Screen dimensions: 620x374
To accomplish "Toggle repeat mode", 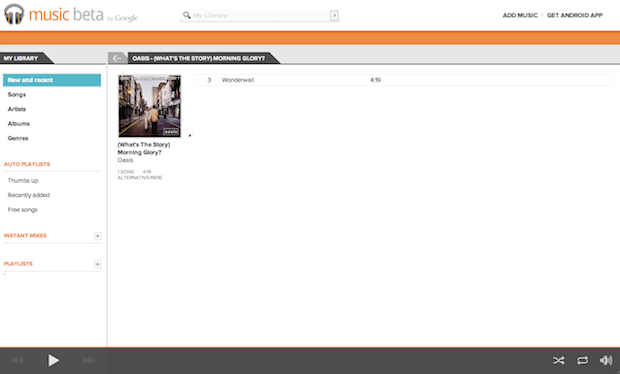I will (582, 360).
